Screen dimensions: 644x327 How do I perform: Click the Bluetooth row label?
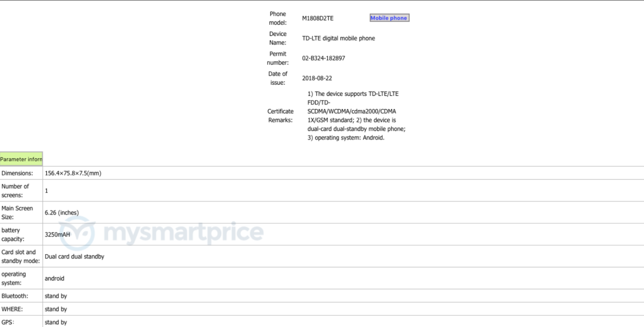click(x=15, y=296)
